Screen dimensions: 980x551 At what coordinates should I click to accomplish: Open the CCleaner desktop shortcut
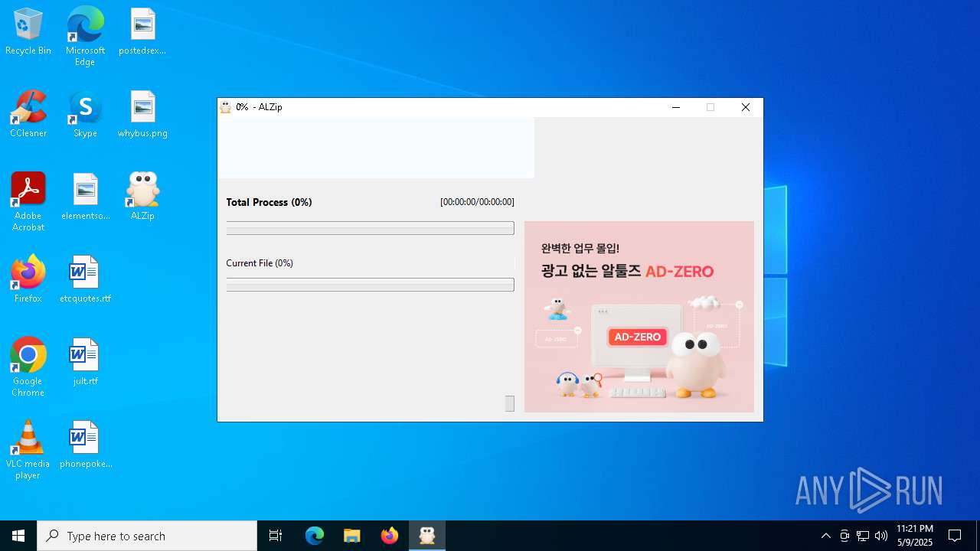tap(28, 115)
